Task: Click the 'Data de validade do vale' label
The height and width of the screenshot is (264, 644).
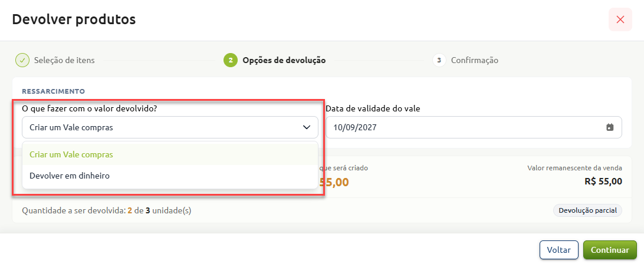Action: 373,108
